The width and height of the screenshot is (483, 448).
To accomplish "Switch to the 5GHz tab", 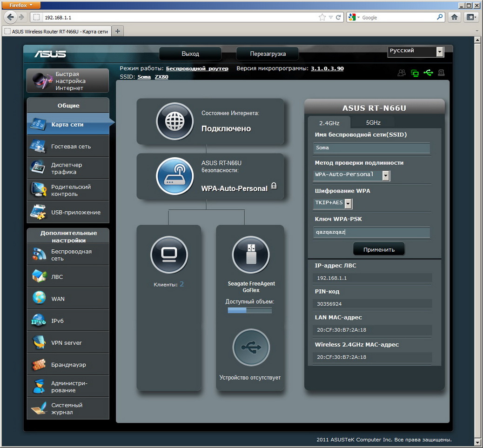I will (373, 123).
